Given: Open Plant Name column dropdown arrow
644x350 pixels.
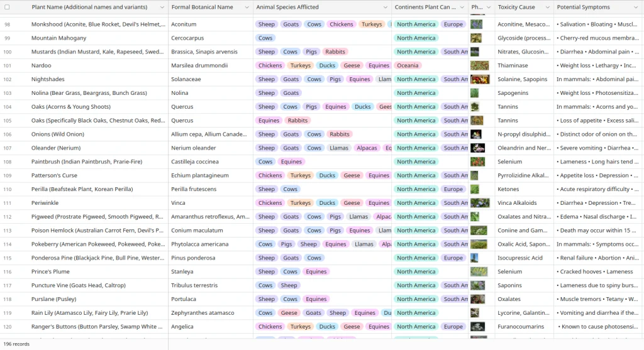Looking at the screenshot, I should (x=162, y=8).
